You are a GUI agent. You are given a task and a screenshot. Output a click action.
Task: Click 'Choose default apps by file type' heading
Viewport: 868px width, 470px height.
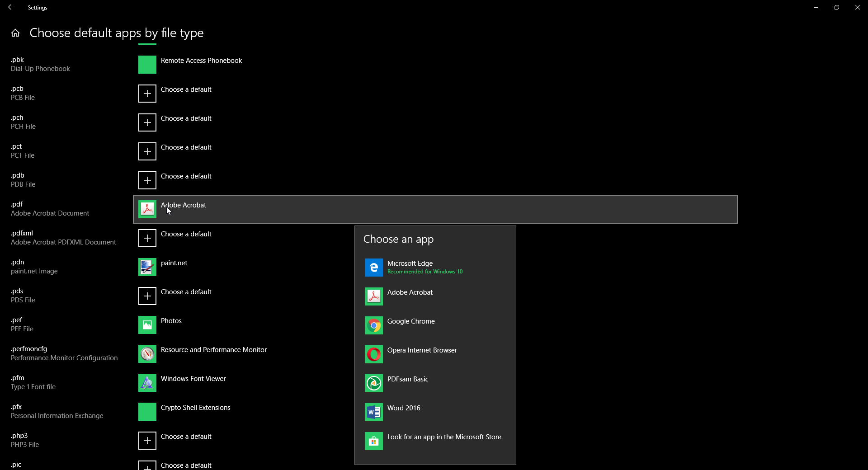(117, 33)
